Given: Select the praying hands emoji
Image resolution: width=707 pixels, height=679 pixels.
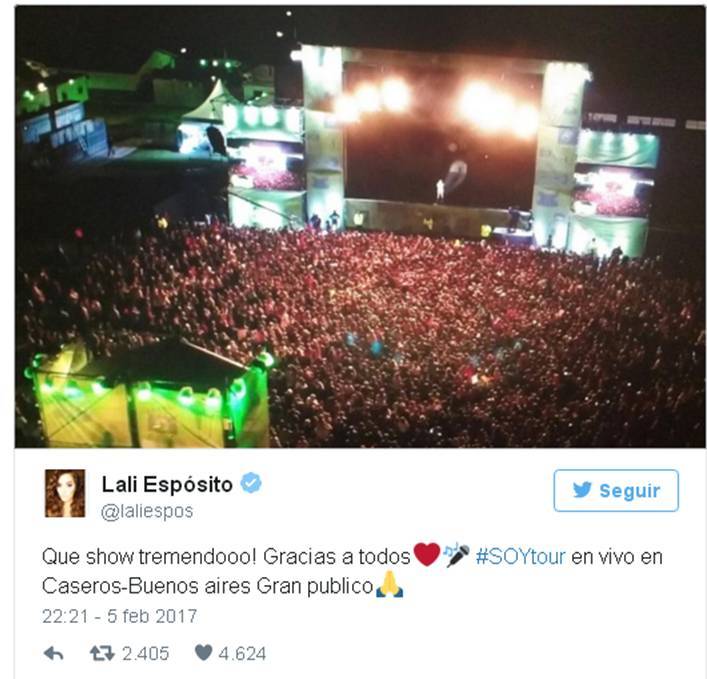Looking at the screenshot, I should (x=389, y=584).
